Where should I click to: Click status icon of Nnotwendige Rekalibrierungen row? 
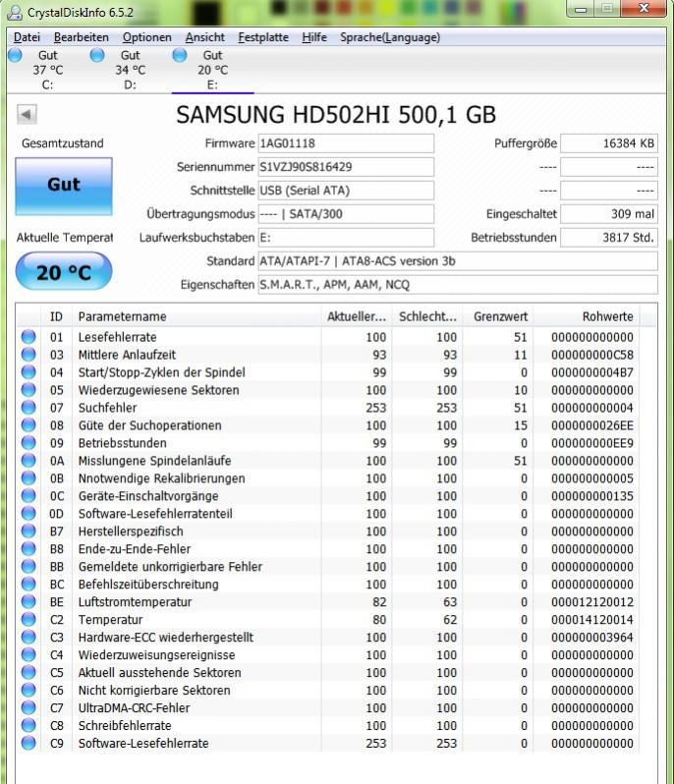click(x=28, y=478)
